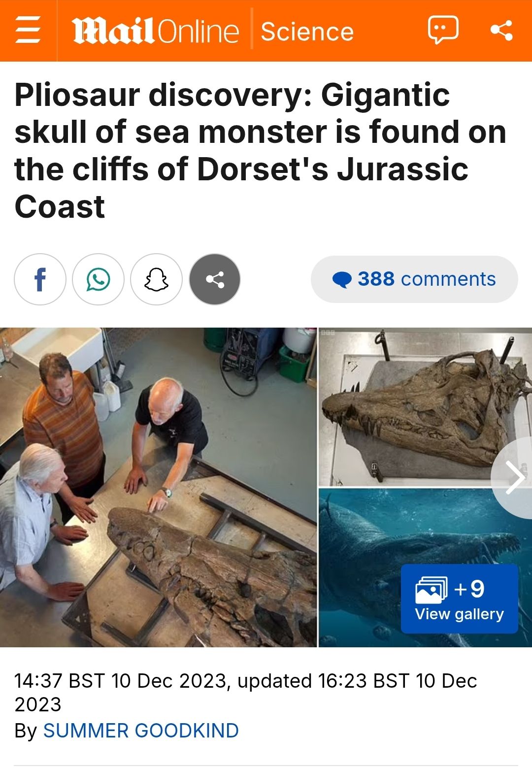This screenshot has height=768, width=532.
Task: Advance to next gallery image arrow
Action: [x=514, y=477]
